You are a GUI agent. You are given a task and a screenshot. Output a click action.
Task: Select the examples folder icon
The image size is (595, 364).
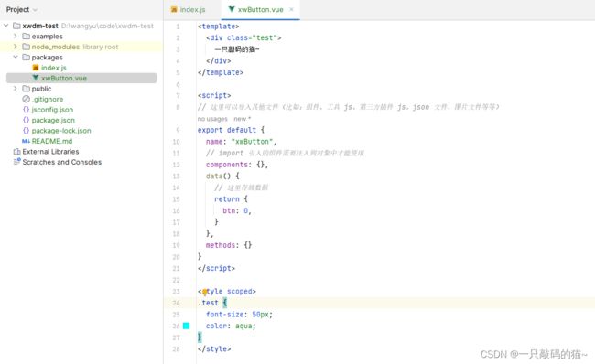pyautogui.click(x=26, y=36)
